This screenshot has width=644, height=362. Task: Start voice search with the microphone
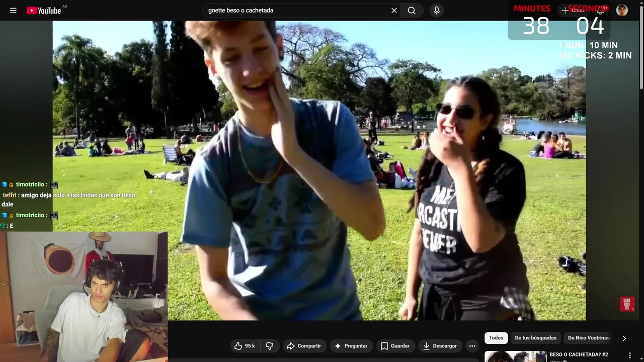coord(437,11)
